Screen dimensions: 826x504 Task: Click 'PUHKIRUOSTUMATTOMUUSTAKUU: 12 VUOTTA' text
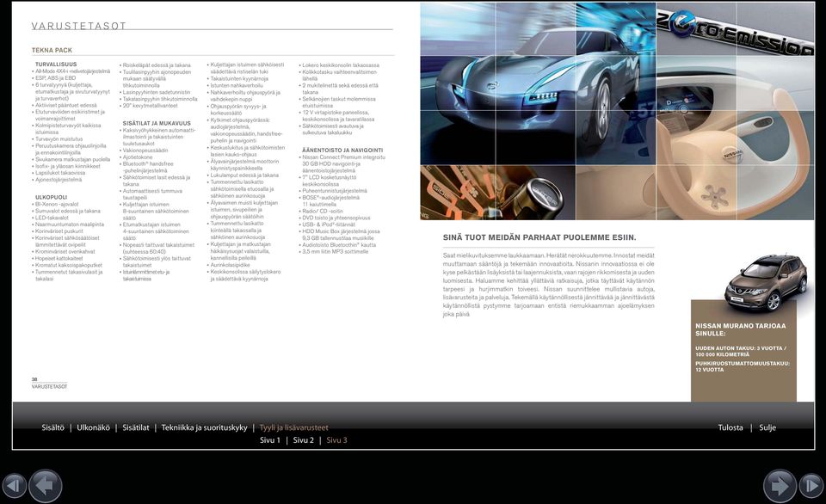coord(743,366)
